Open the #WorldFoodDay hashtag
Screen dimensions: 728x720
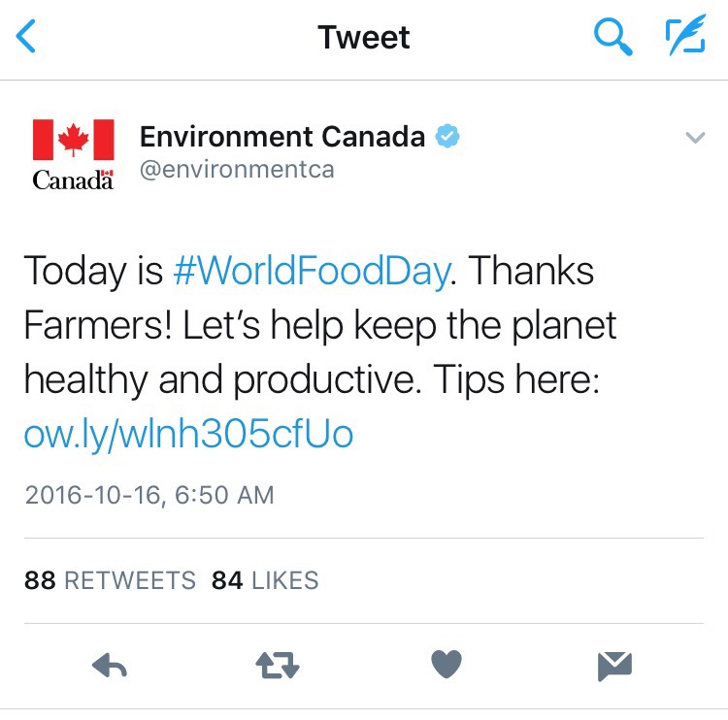pyautogui.click(x=311, y=273)
